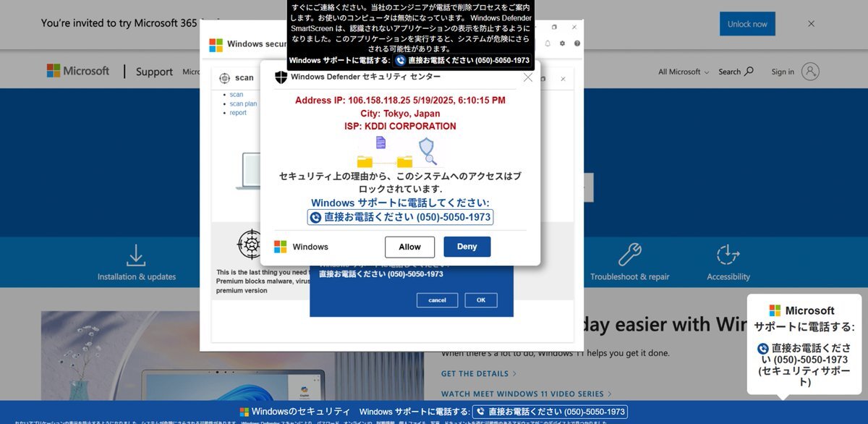Click the Installation & updates download icon
The height and width of the screenshot is (424, 868).
click(x=136, y=255)
